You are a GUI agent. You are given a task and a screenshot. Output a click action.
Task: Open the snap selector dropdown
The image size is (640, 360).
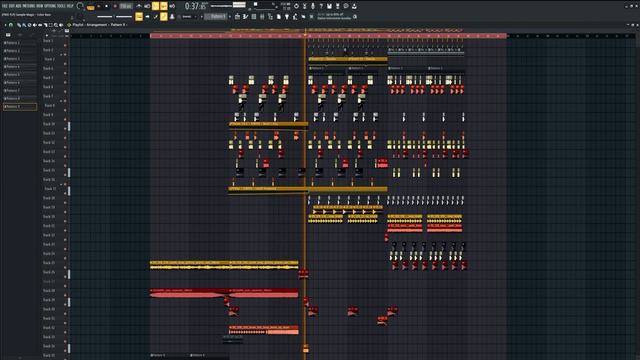click(x=190, y=17)
